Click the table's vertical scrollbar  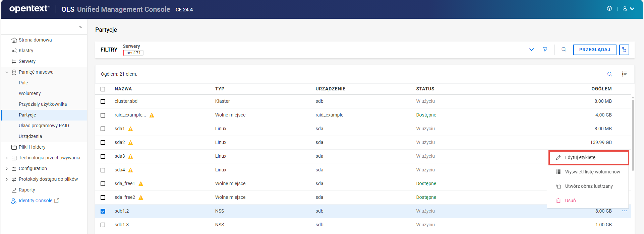pyautogui.click(x=633, y=134)
